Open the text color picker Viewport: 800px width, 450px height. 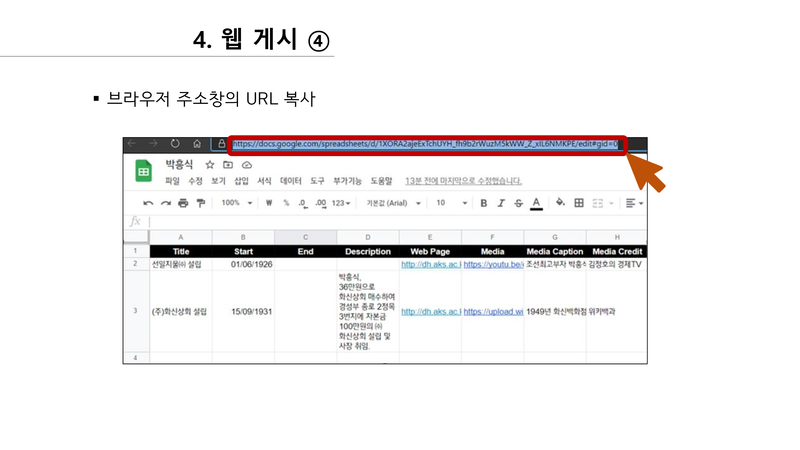[x=536, y=204]
